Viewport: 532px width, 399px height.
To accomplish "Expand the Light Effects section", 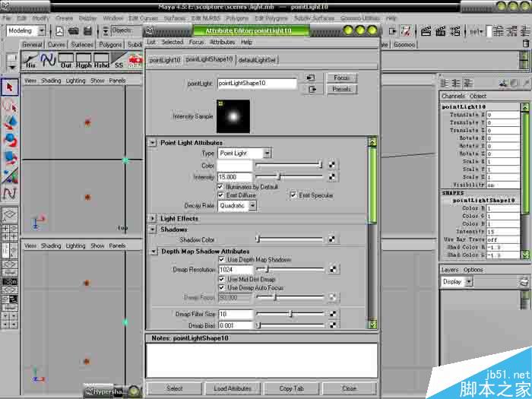I will (x=153, y=219).
